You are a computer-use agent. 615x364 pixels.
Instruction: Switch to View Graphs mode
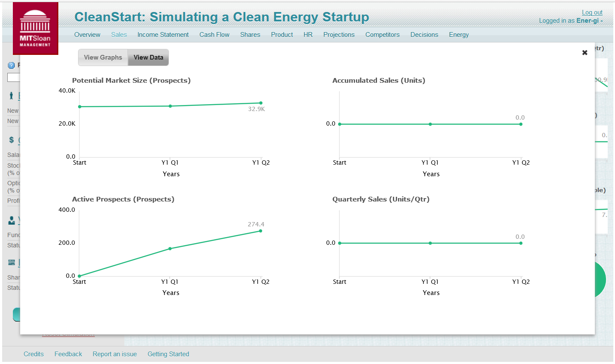103,57
